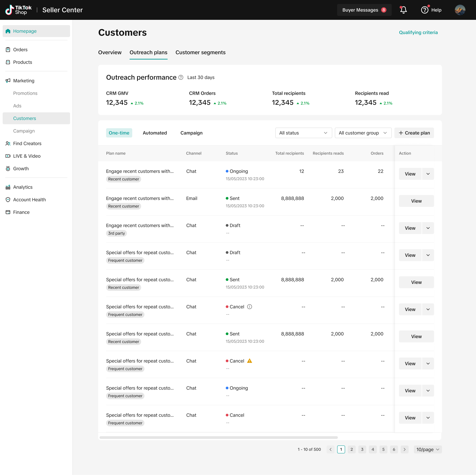
Task: Switch to Customer segments tab
Action: click(x=200, y=52)
